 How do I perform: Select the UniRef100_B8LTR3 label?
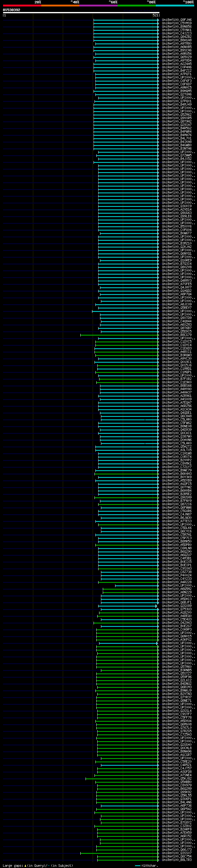(x=176, y=860)
